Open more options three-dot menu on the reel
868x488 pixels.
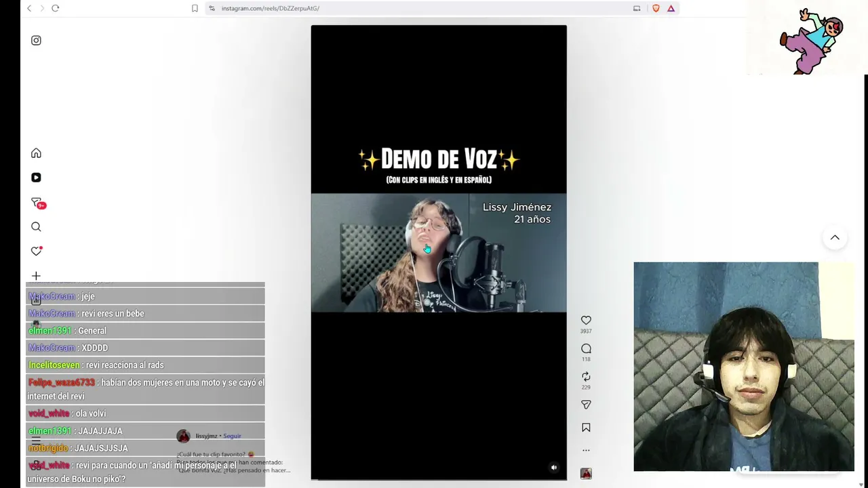click(586, 450)
